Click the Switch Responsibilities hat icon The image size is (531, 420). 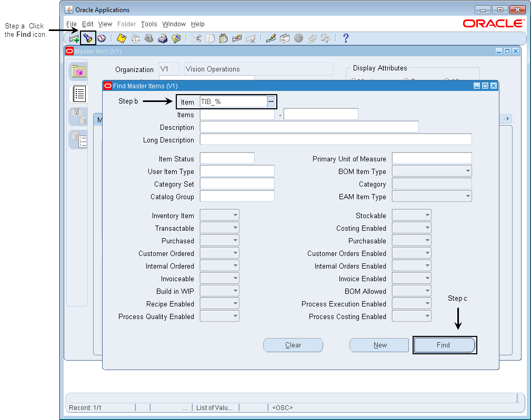(149, 38)
